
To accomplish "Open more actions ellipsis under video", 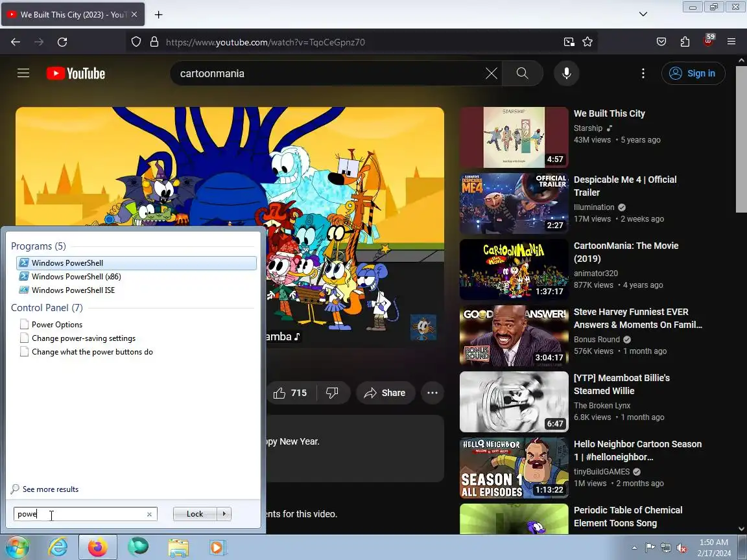I will (x=433, y=393).
